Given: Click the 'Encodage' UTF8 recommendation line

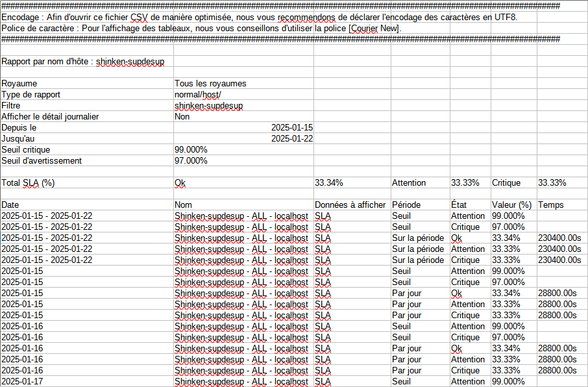Looking at the screenshot, I should tap(260, 17).
